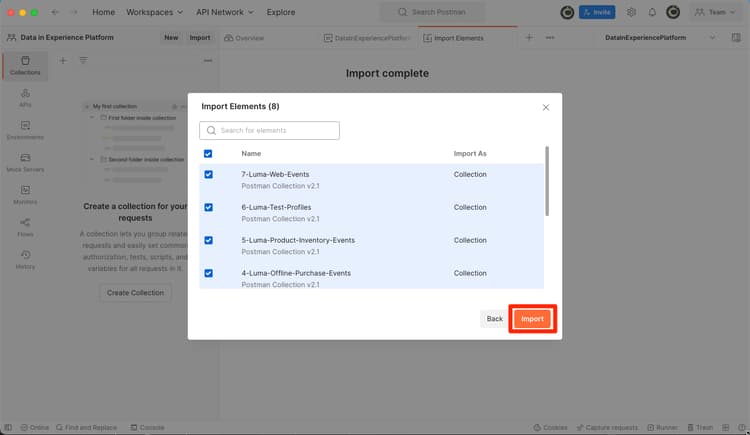Open the Explore menu item
The width and height of the screenshot is (750, 435).
[281, 12]
